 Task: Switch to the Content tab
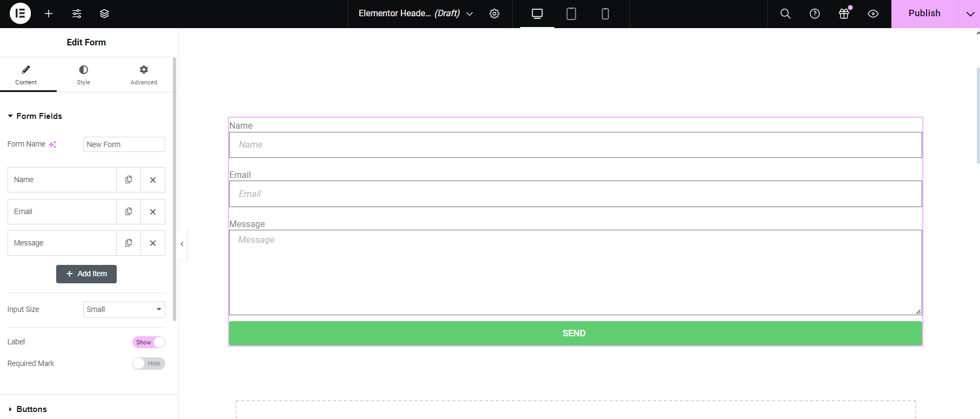point(26,75)
